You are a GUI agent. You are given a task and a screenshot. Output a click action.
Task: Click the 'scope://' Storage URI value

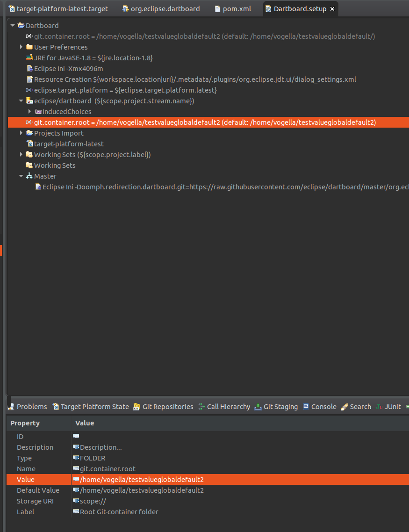93,501
